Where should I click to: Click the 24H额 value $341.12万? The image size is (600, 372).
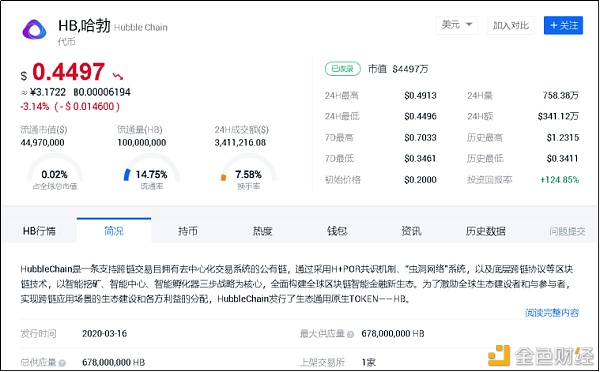coord(558,116)
